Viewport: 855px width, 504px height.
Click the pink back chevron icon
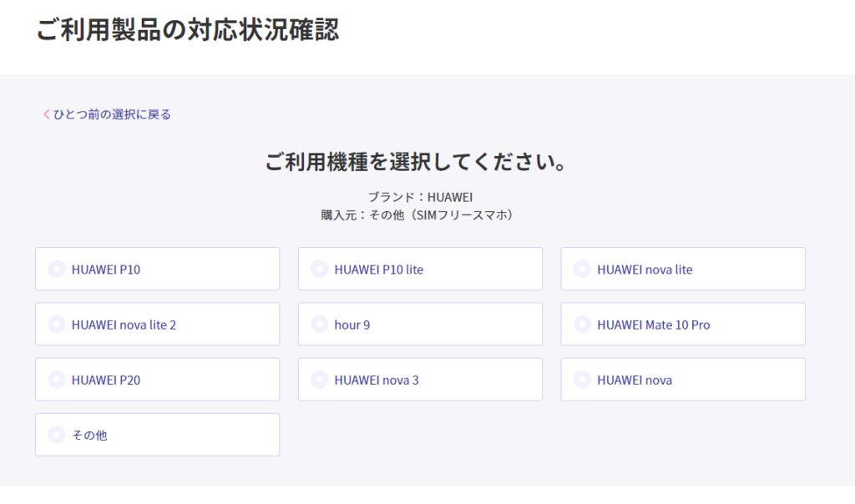pyautogui.click(x=47, y=114)
